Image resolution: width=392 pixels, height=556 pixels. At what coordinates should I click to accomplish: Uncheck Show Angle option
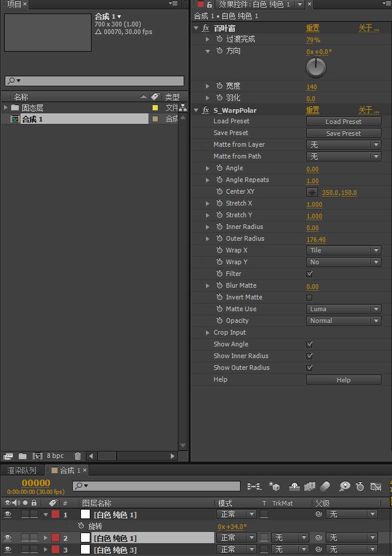pyautogui.click(x=309, y=344)
